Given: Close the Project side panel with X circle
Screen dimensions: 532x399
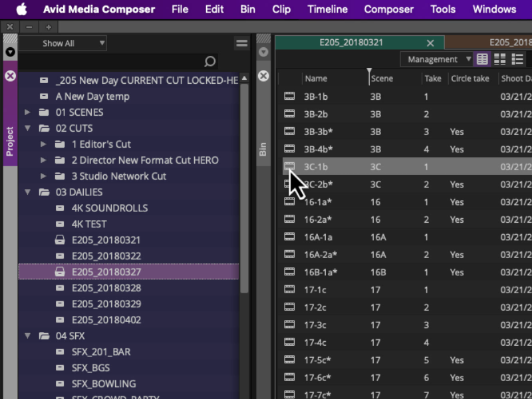Looking at the screenshot, I should tap(10, 76).
